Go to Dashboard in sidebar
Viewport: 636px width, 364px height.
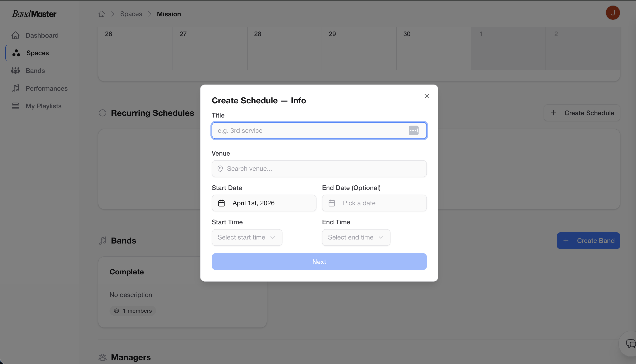[x=42, y=36]
